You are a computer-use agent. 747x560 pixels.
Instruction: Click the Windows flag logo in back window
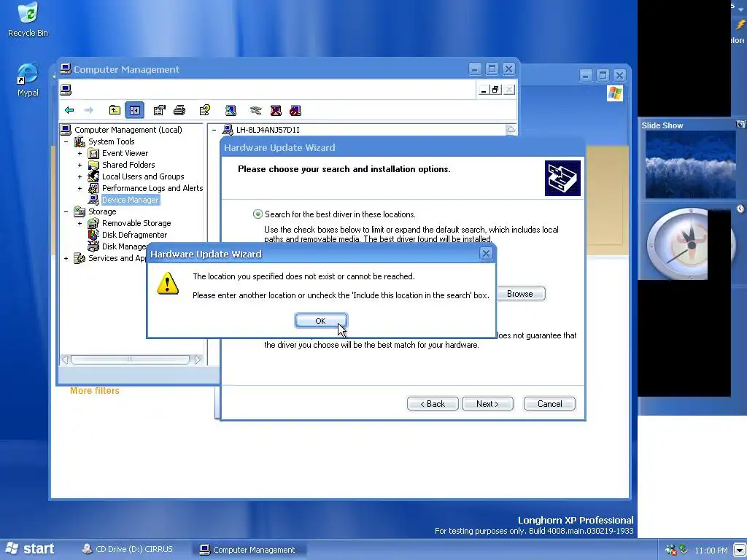pyautogui.click(x=614, y=93)
